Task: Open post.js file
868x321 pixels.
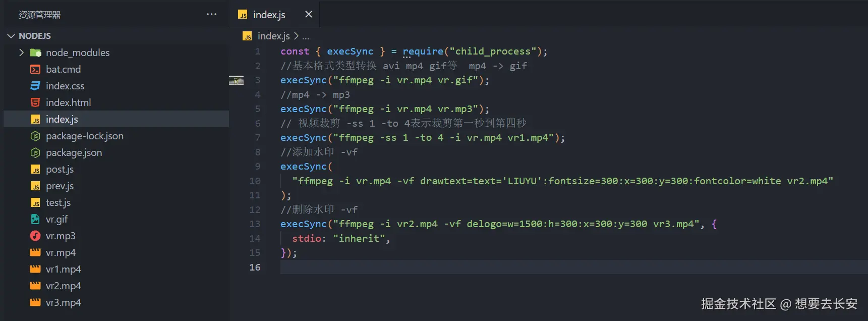Action: [x=60, y=169]
